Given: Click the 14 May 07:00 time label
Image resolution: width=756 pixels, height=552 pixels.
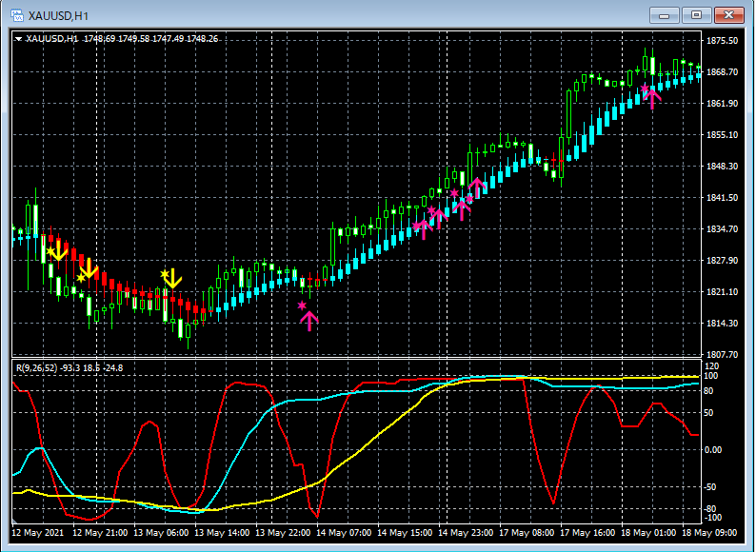Looking at the screenshot, I should (x=344, y=533).
